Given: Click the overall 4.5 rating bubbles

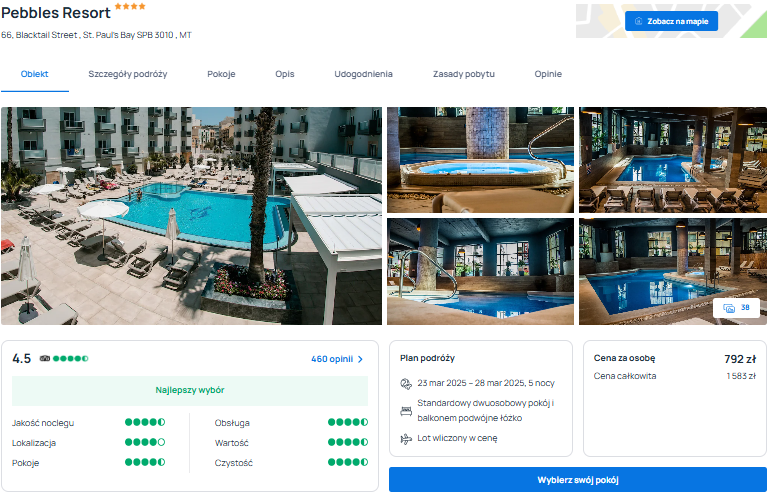Looking at the screenshot, I should pos(70,359).
